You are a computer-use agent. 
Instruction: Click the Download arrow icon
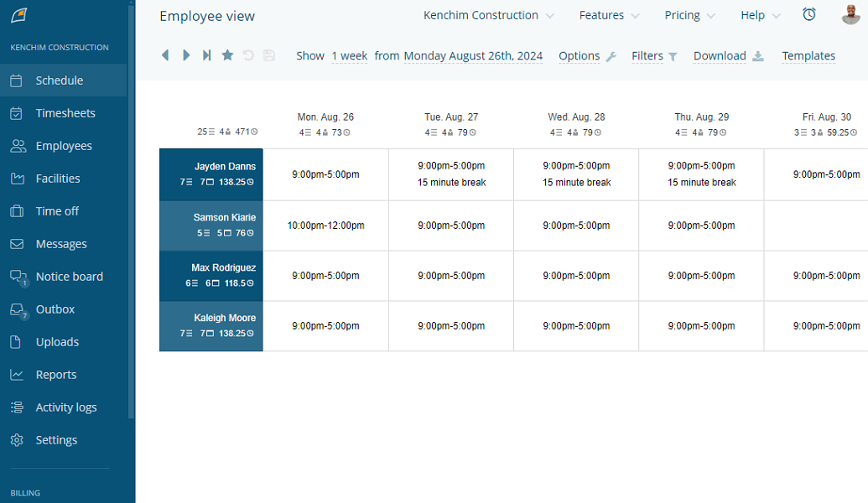(x=758, y=56)
